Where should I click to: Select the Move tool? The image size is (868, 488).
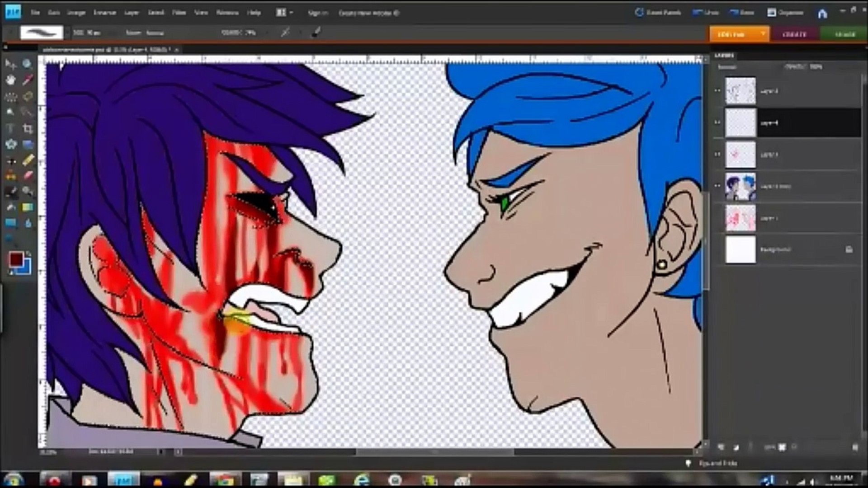[10, 64]
